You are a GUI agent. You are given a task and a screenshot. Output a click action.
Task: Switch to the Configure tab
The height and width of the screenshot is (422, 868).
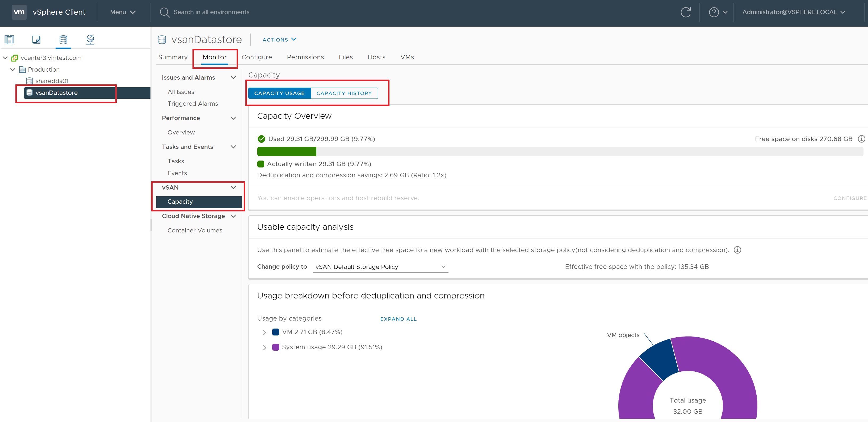257,57
